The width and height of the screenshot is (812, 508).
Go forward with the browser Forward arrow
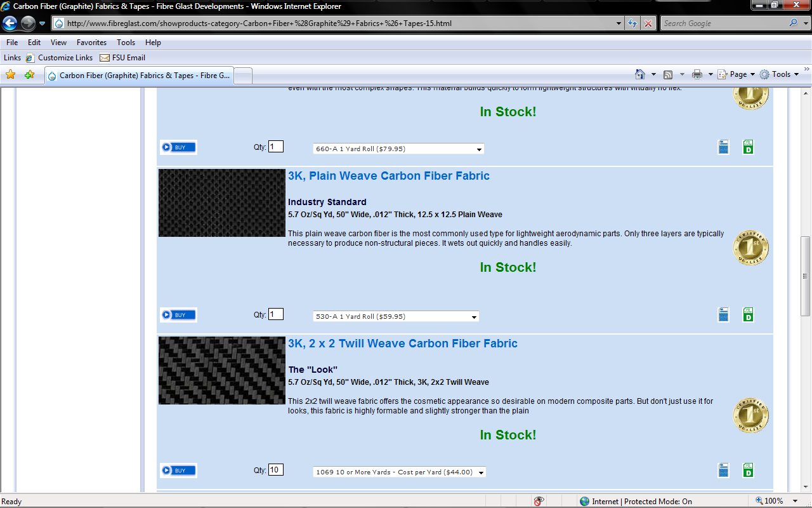click(x=28, y=23)
